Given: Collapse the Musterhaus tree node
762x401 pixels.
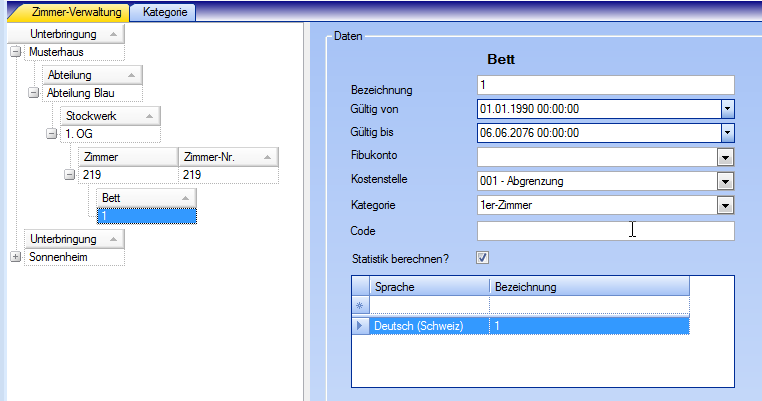Looking at the screenshot, I should pyautogui.click(x=16, y=52).
